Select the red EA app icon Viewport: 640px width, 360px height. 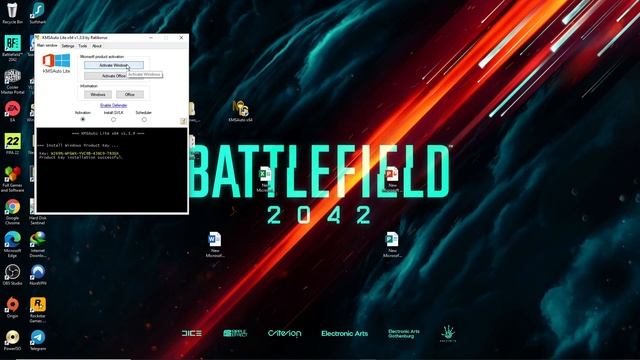[x=12, y=111]
